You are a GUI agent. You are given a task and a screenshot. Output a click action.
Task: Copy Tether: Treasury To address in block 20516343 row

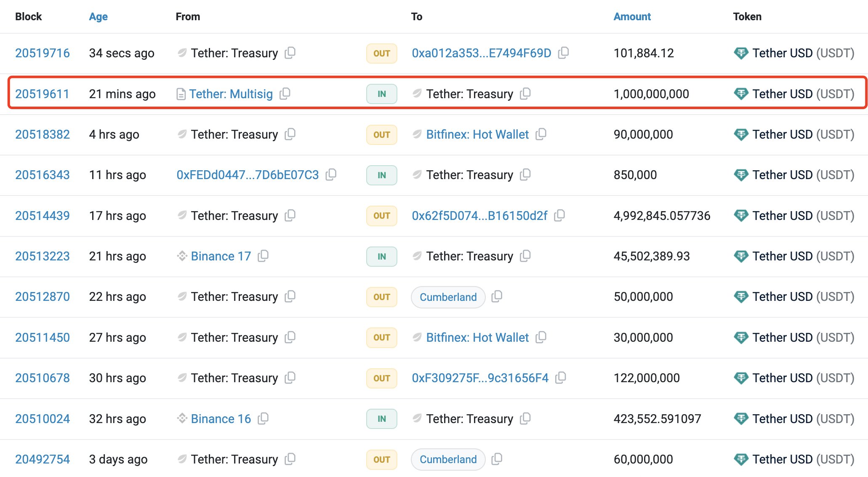pos(525,174)
